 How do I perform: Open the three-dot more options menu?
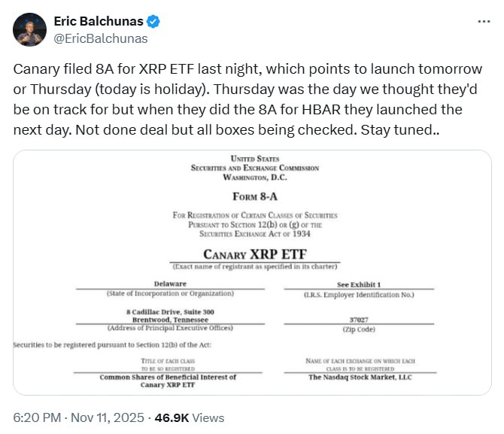click(484, 21)
